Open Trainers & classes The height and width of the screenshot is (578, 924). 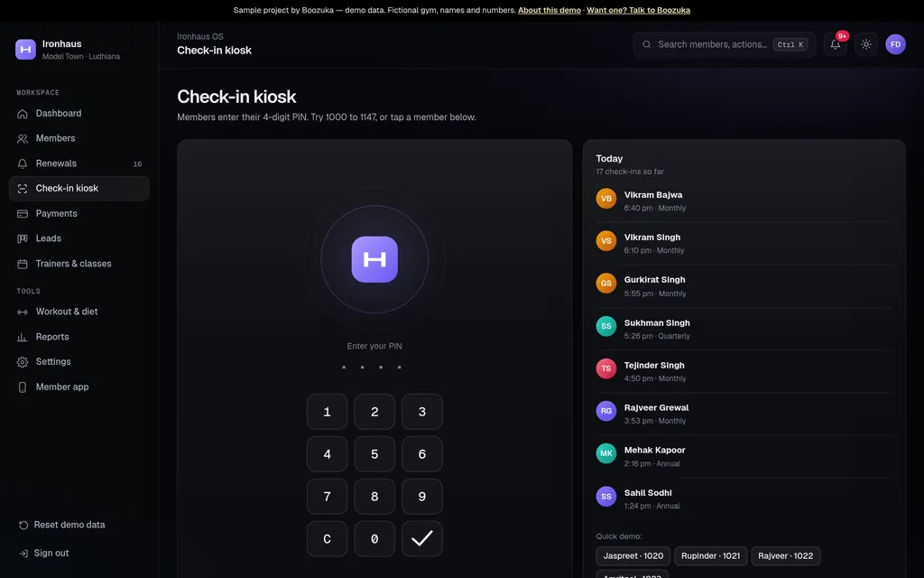79,264
